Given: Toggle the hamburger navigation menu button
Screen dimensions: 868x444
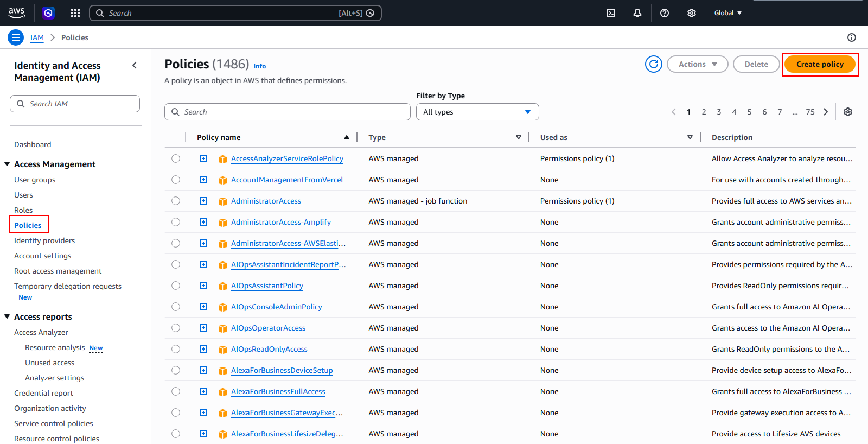Looking at the screenshot, I should [x=16, y=37].
